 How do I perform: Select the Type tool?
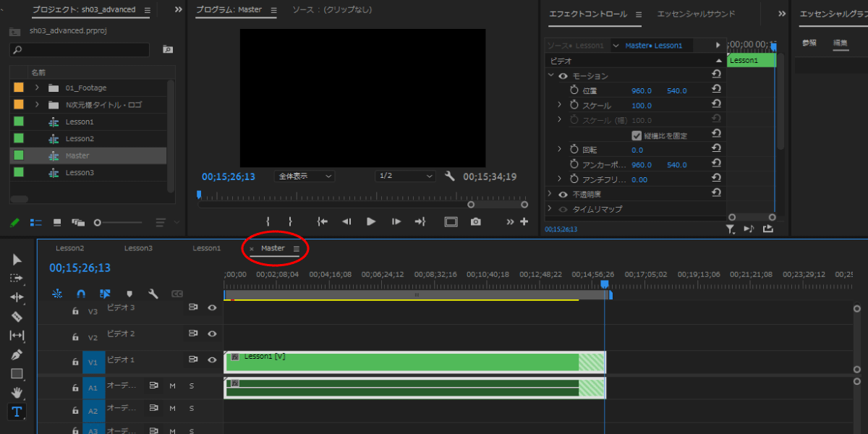point(17,412)
